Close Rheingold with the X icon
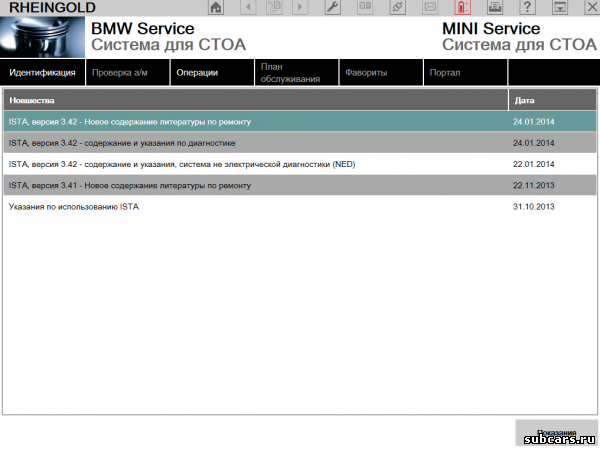Viewport: 600px width, 449px height. point(592,7)
